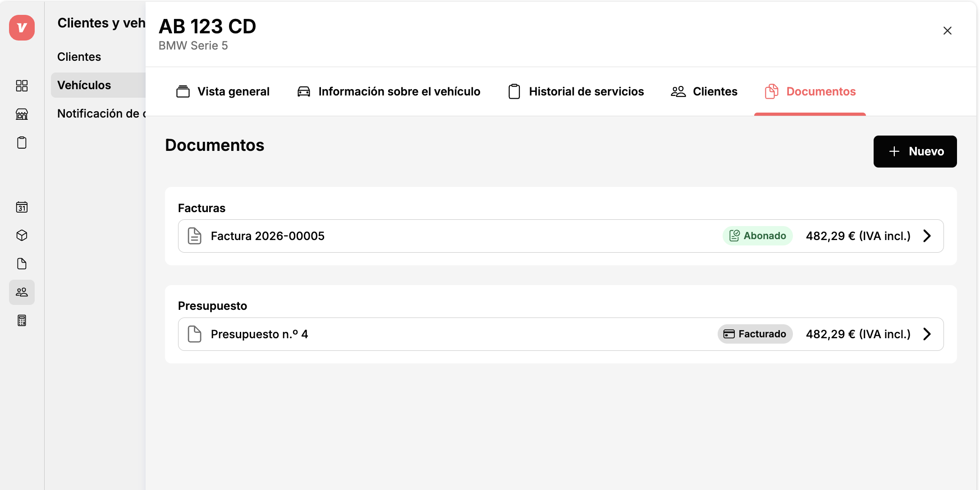The height and width of the screenshot is (490, 980).
Task: Switch to the Vista general tab
Action: click(223, 91)
